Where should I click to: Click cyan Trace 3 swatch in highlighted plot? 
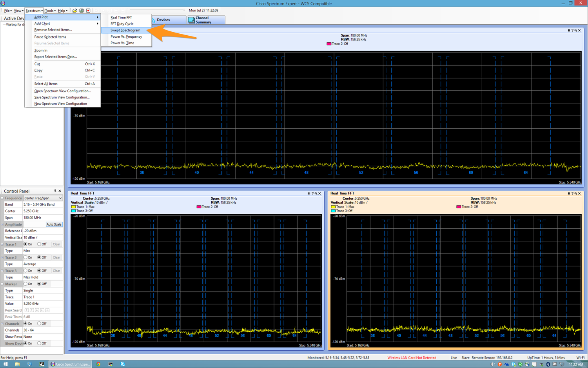[333, 211]
